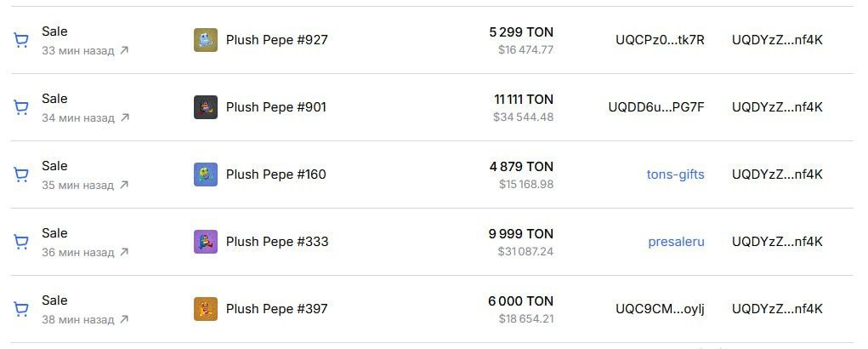Open external link arrow for 38 мин назад sale
This screenshot has width=868, height=349.
pos(124,319)
